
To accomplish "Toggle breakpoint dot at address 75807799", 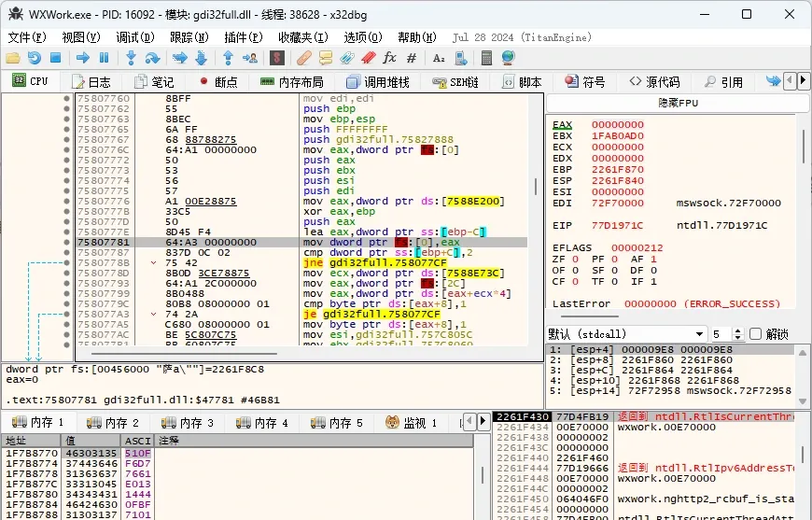I will coord(66,293).
